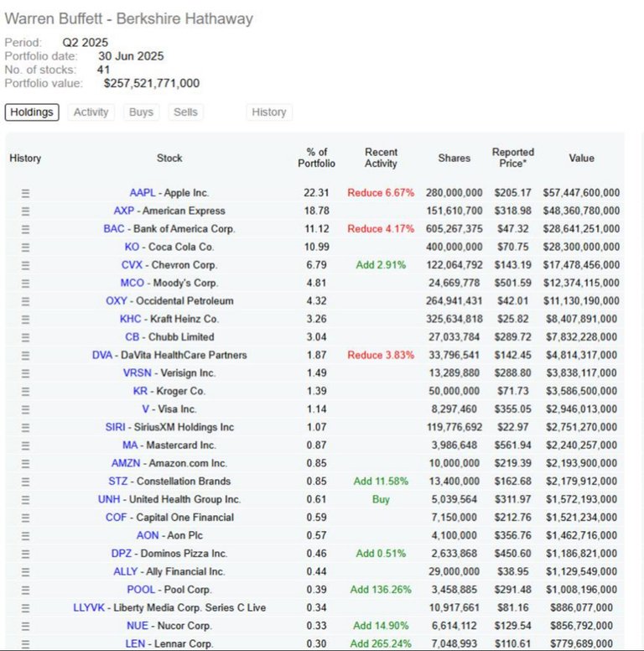Open history icon for CB row
The height and width of the screenshot is (651, 644).
(x=25, y=337)
